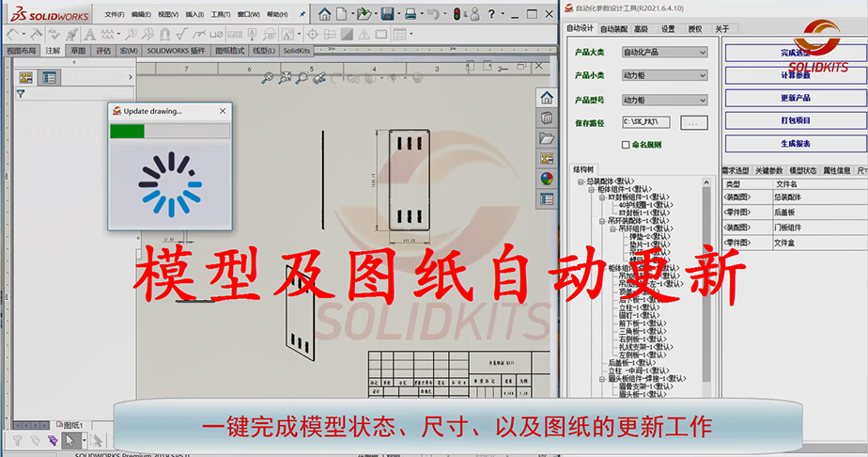Create a new document in SolidWorks

click(x=342, y=14)
